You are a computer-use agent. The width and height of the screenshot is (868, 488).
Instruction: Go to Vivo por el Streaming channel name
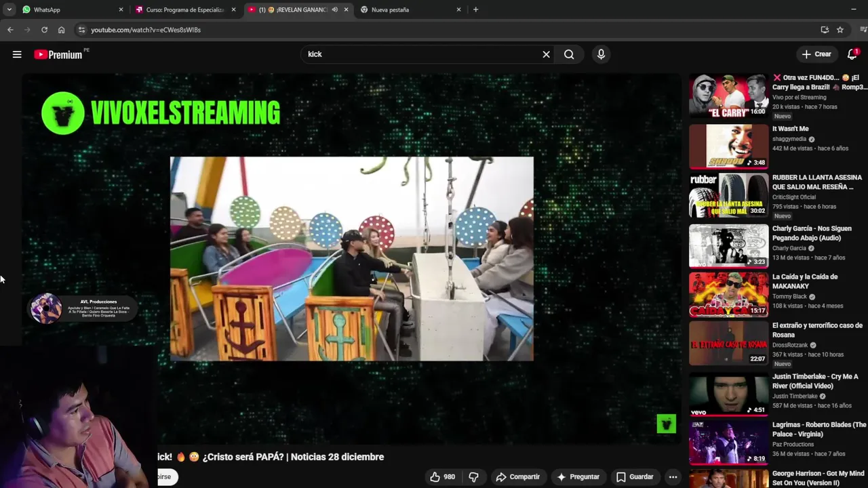pos(800,97)
